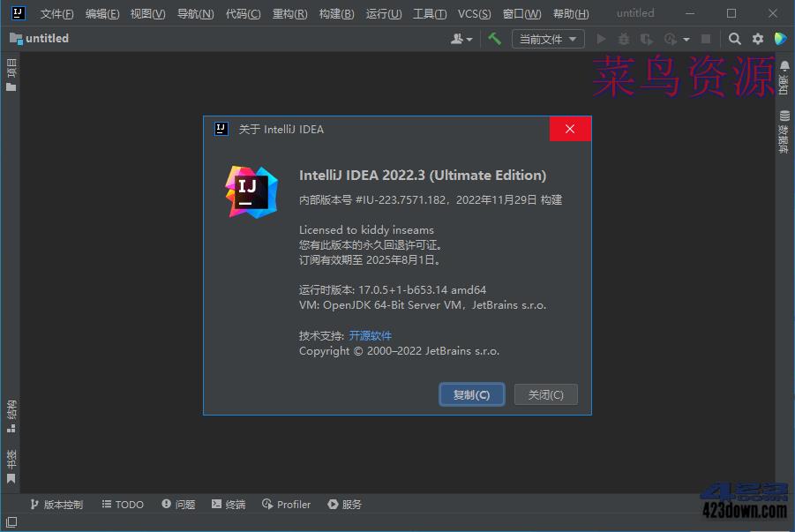Image resolution: width=795 pixels, height=532 pixels.
Task: Toggle the 书签 bookmarks panel
Action: (x=10, y=461)
